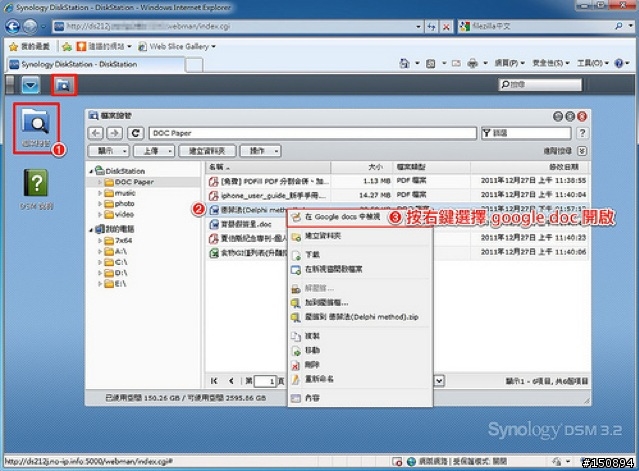639x471 pixels.
Task: Open the Favorites star button
Action: [29, 46]
